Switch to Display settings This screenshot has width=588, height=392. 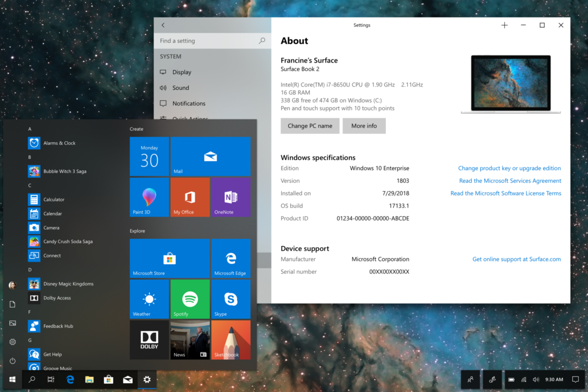181,72
